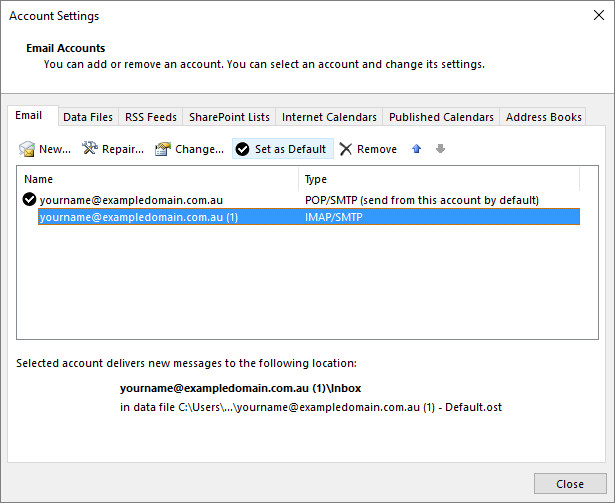This screenshot has width=615, height=503.
Task: Move selected account up with blue arrow
Action: pos(417,149)
